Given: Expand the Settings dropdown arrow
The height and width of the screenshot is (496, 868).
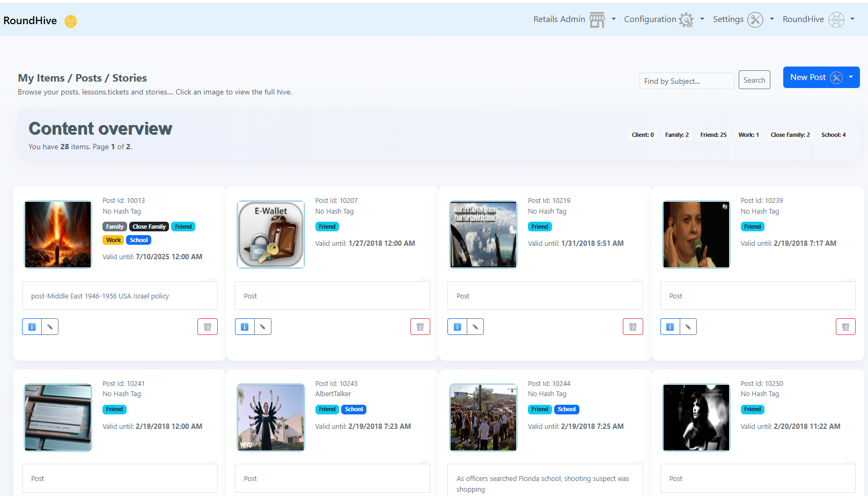Looking at the screenshot, I should [x=772, y=19].
